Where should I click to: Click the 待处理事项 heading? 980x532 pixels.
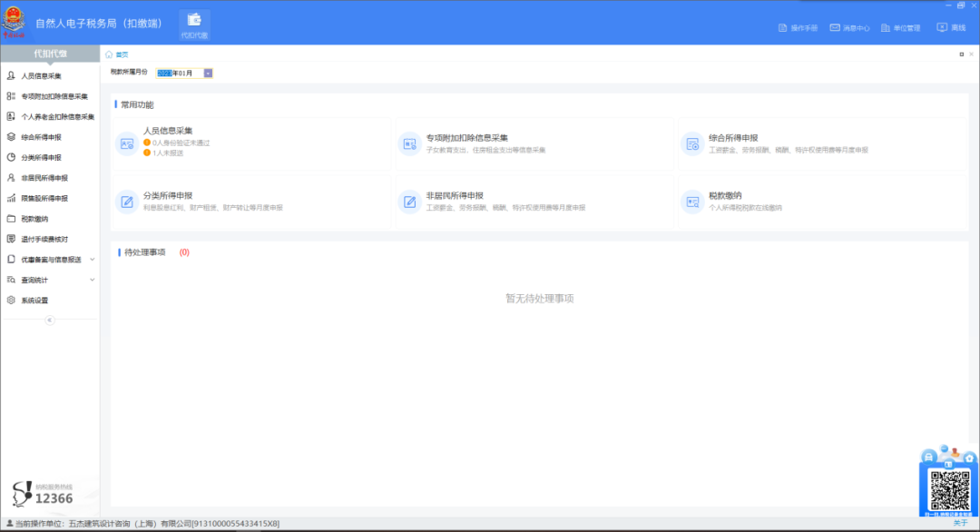[x=144, y=252]
